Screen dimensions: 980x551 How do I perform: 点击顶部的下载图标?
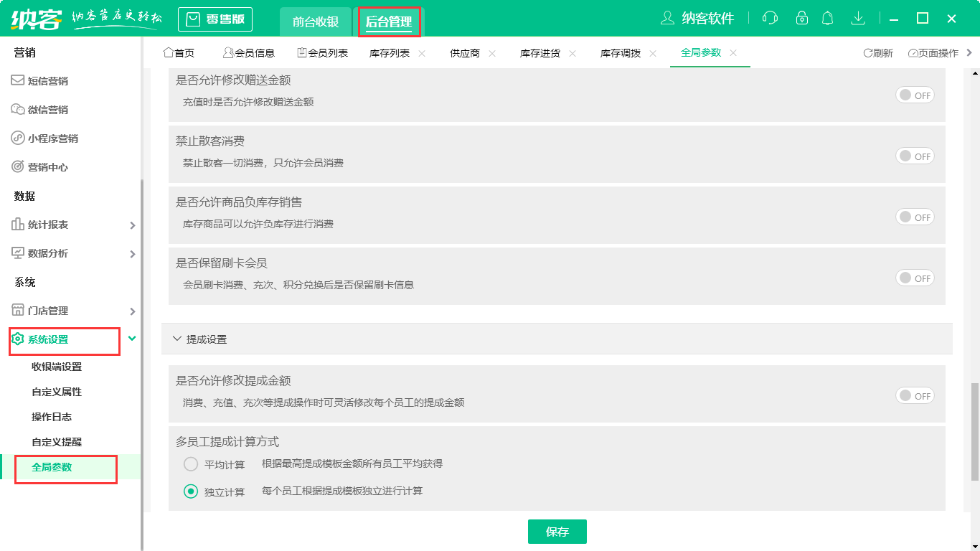coord(858,17)
